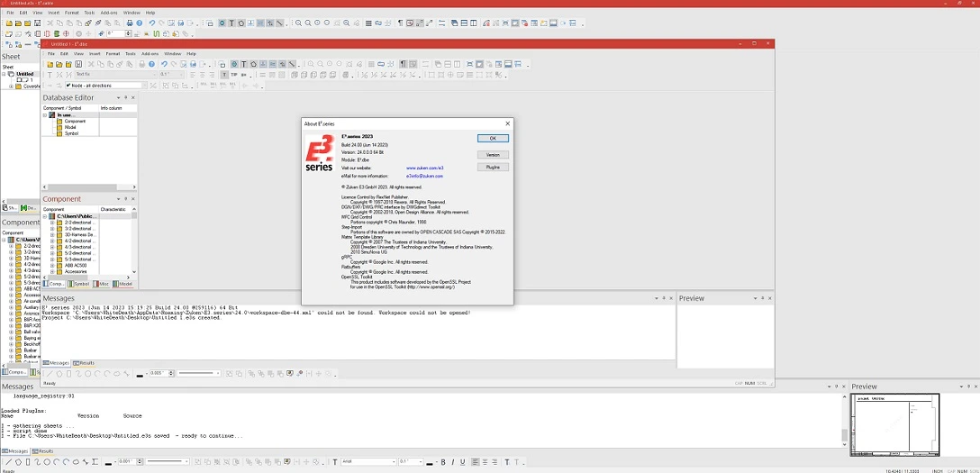Open Tools menu in E3.dbe window

tap(130, 54)
